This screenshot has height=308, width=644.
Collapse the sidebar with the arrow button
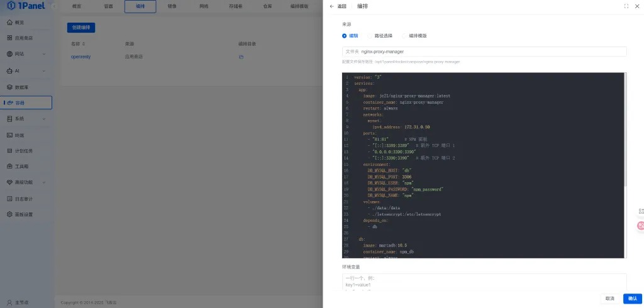pyautogui.click(x=54, y=6)
